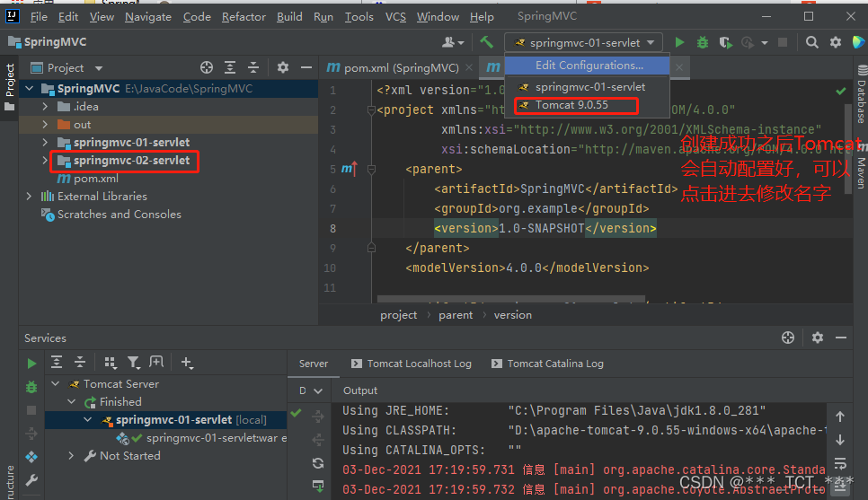This screenshot has width=868, height=500.
Task: Expand External Libraries node
Action: point(30,197)
